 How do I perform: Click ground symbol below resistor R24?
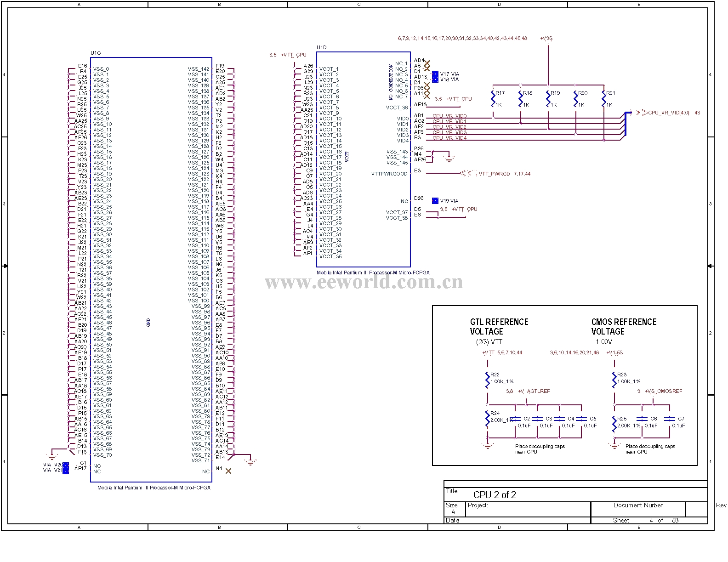(488, 445)
